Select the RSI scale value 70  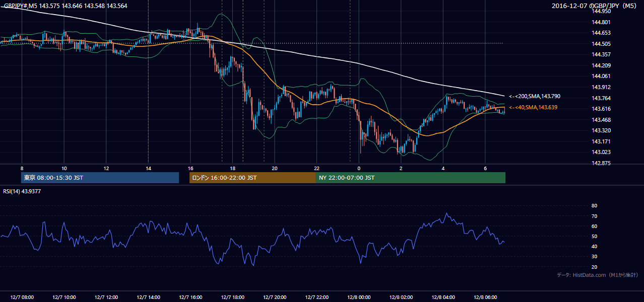594,216
